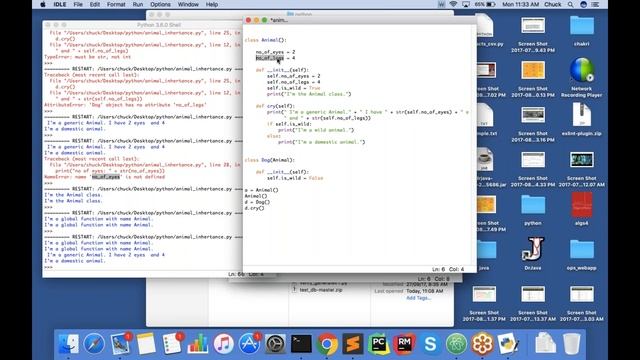This screenshot has height=360, width=640.
Task: Open the Numbers chart app in Dock
Action: pos(198,344)
